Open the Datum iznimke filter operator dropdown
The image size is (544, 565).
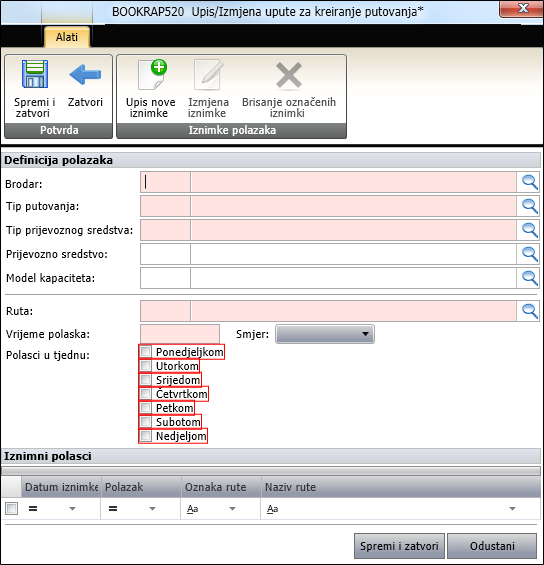tap(72, 509)
